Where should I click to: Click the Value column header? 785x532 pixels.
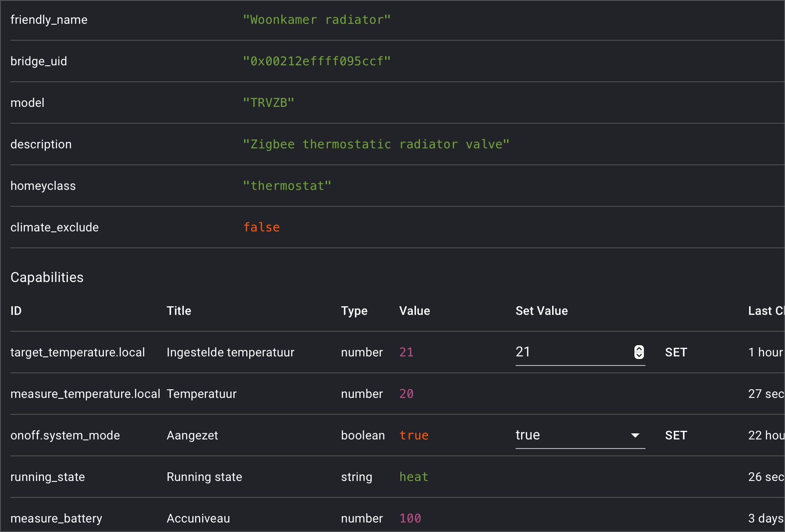[x=414, y=311]
